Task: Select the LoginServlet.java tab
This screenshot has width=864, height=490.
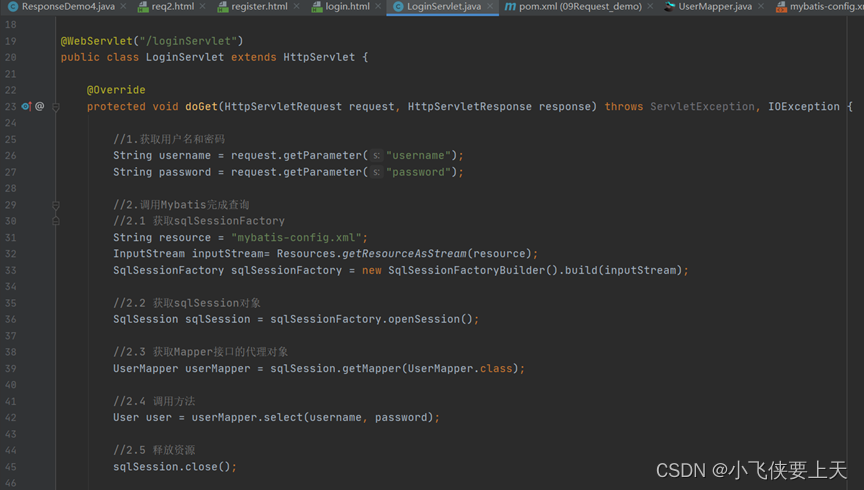Action: click(x=444, y=7)
